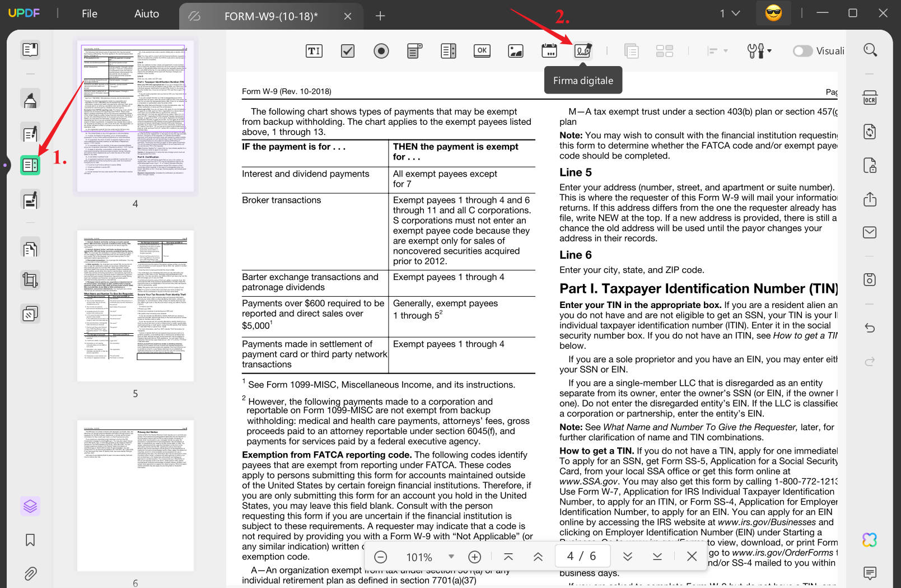
Task: Open the zoom level dropdown
Action: [451, 557]
